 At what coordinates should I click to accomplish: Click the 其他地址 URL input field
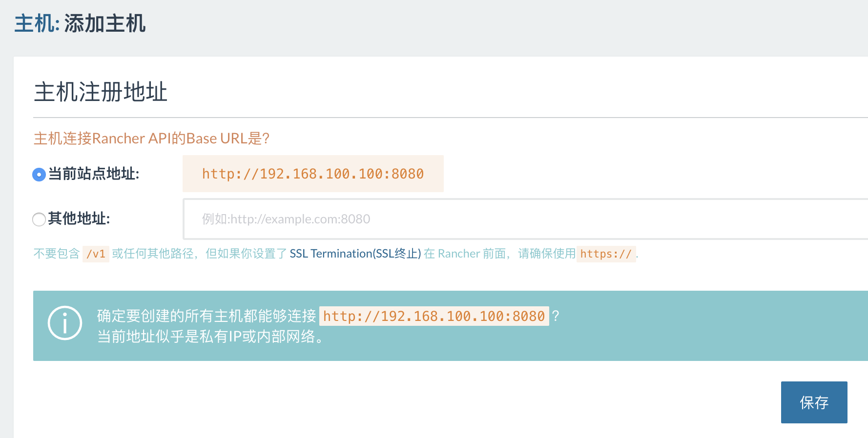coord(525,219)
